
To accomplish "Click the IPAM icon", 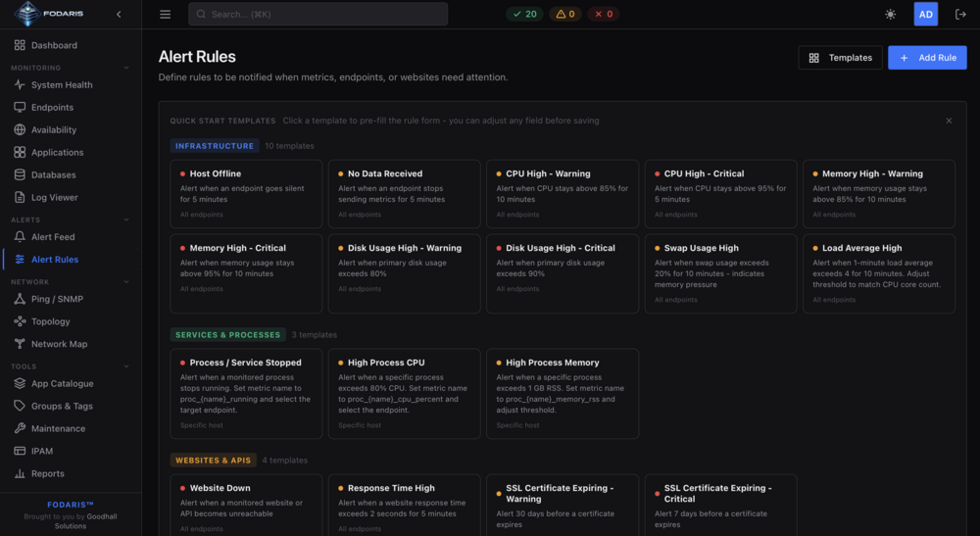I will click(x=20, y=451).
